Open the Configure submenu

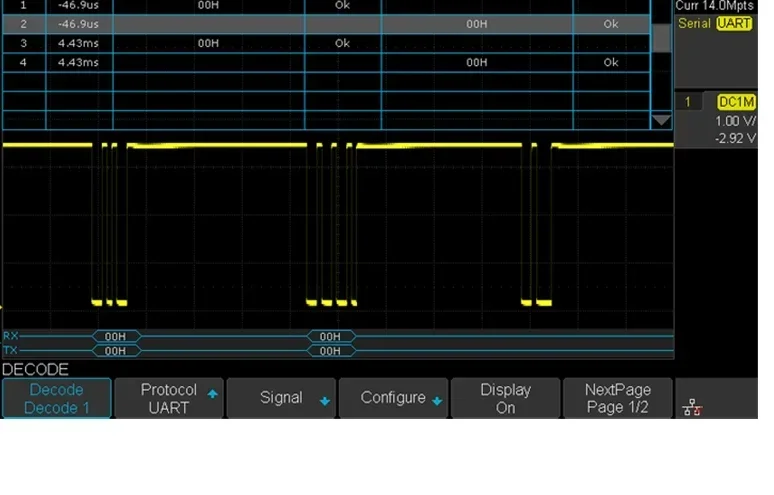pyautogui.click(x=393, y=398)
